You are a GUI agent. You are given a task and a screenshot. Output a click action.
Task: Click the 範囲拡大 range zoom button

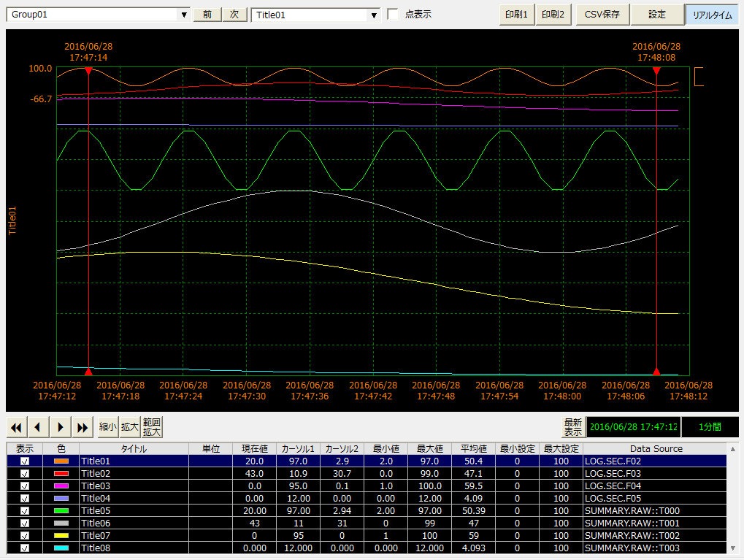[152, 427]
